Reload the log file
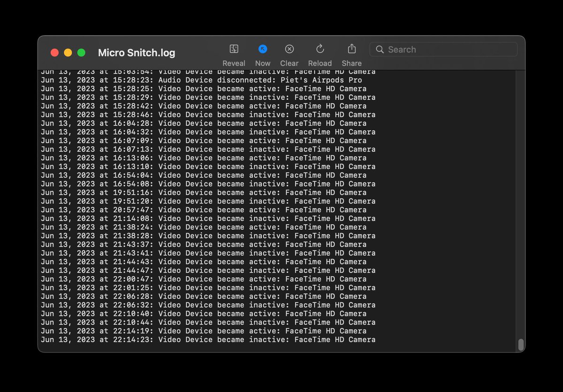 click(x=320, y=49)
